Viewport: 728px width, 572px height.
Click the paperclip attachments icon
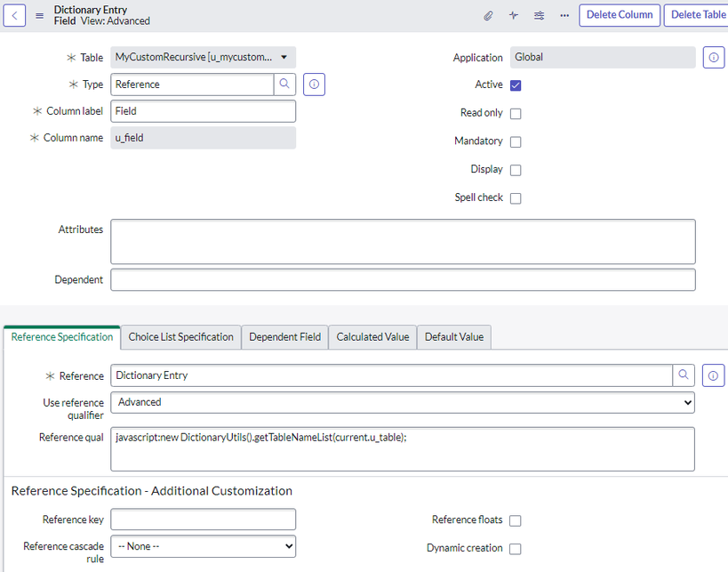pos(488,16)
